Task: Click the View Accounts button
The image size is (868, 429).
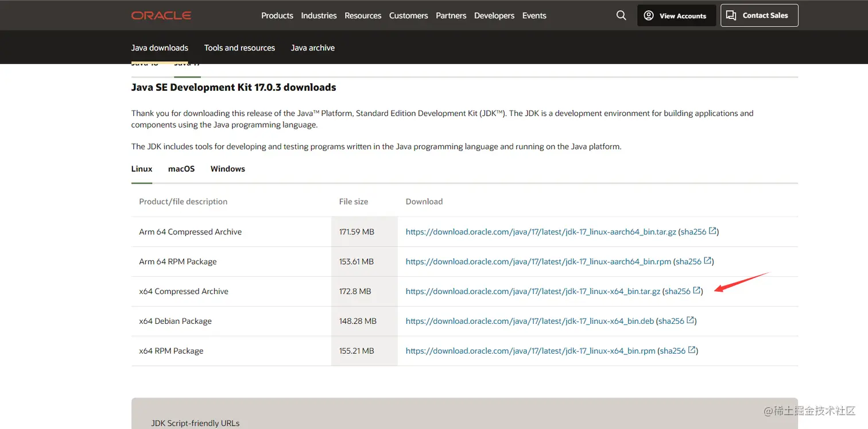Action: [676, 16]
